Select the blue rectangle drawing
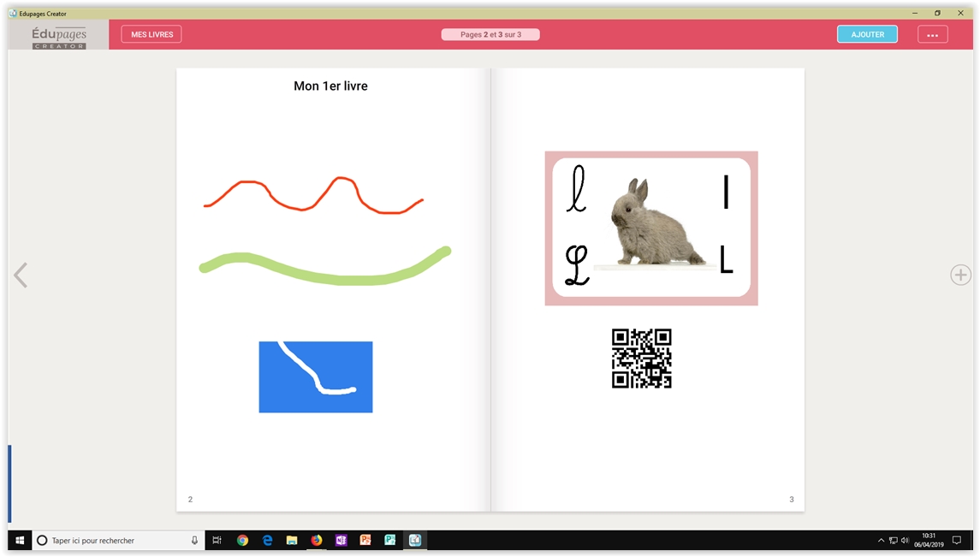Screen dimensions: 980x557 point(316,376)
